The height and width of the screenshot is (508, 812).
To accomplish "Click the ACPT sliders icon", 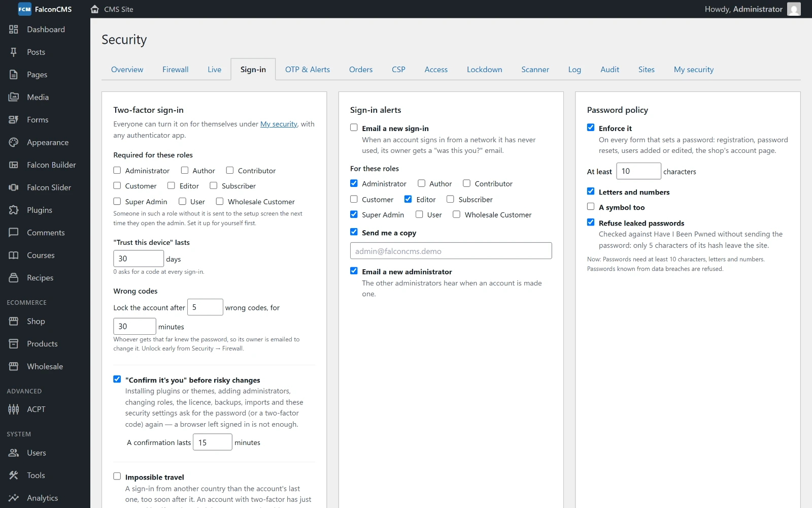I will (14, 409).
